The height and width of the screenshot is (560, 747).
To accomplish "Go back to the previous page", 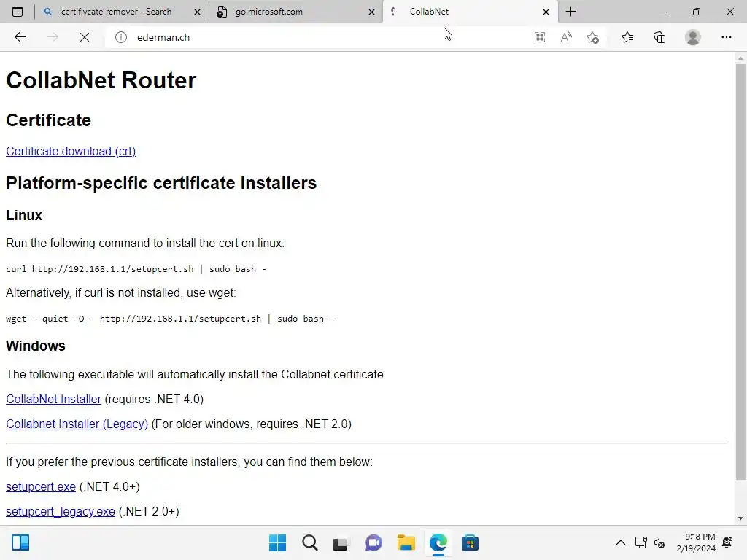I will click(20, 37).
